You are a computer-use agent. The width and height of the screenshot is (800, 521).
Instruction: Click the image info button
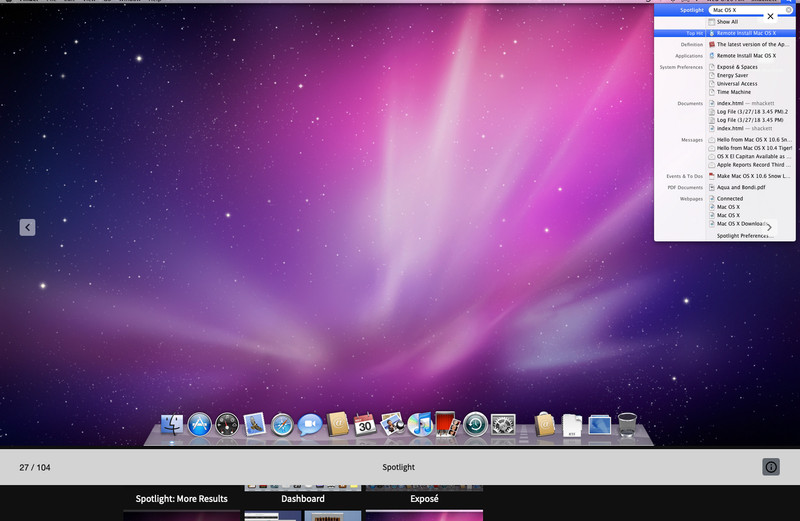(x=771, y=467)
